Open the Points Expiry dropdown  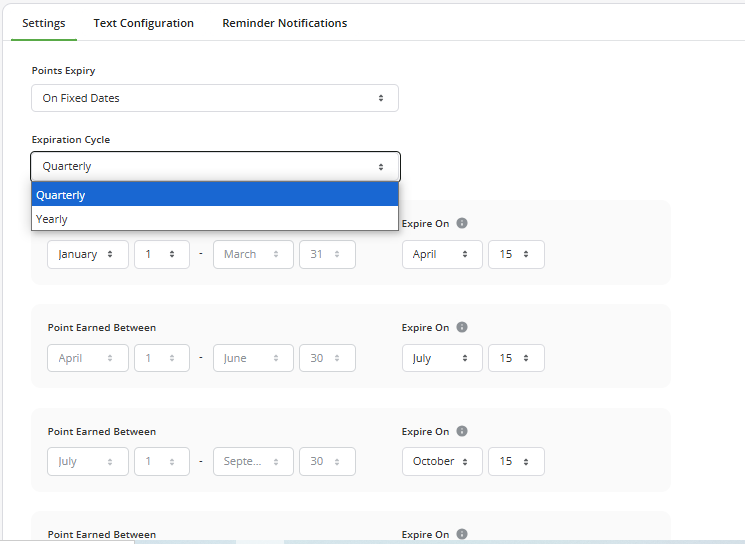215,98
